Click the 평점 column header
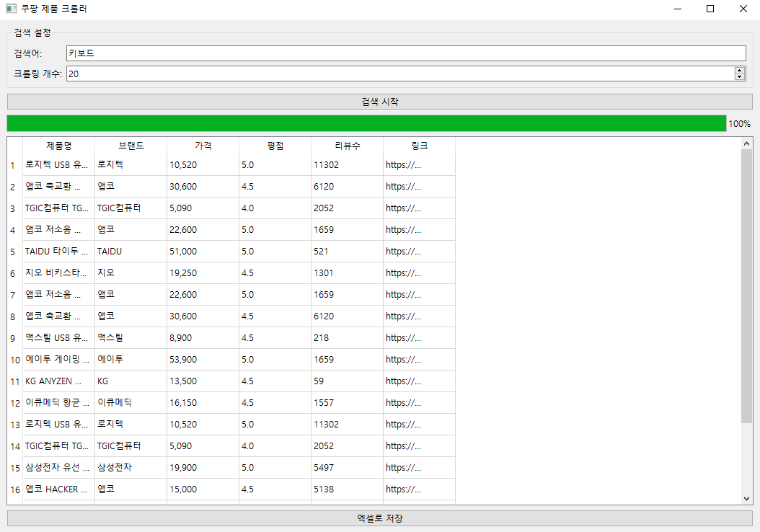 click(275, 146)
